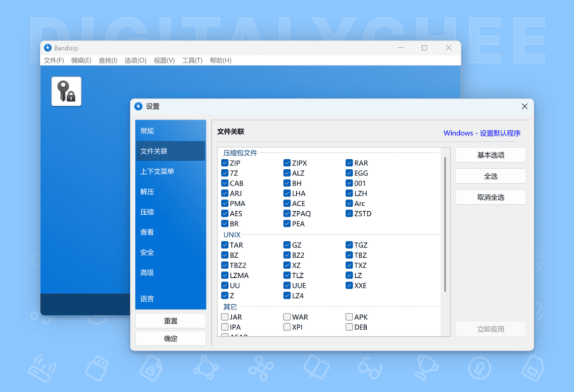Toggle the TAR checkbox
This screenshot has width=574, height=392.
pos(225,245)
